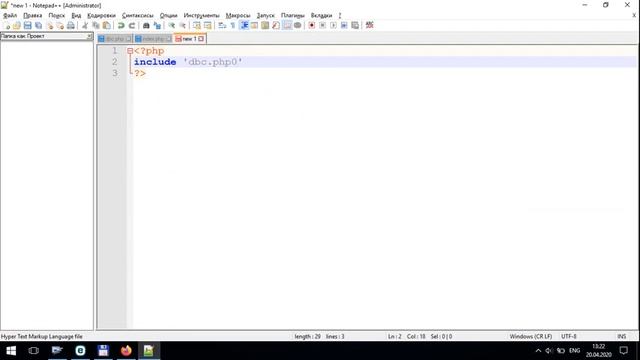Screen dimensions: 640x360
Task: Open Find with the binoculars icon
Action: 146,25
